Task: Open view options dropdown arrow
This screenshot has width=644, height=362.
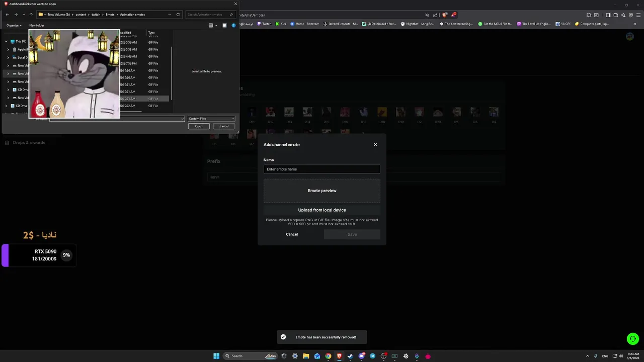Action: (216, 25)
